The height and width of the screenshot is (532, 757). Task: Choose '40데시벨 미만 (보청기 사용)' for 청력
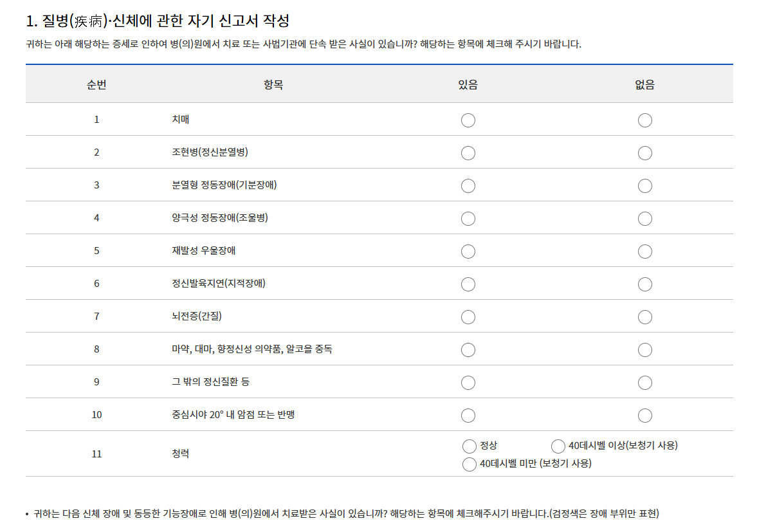point(468,463)
